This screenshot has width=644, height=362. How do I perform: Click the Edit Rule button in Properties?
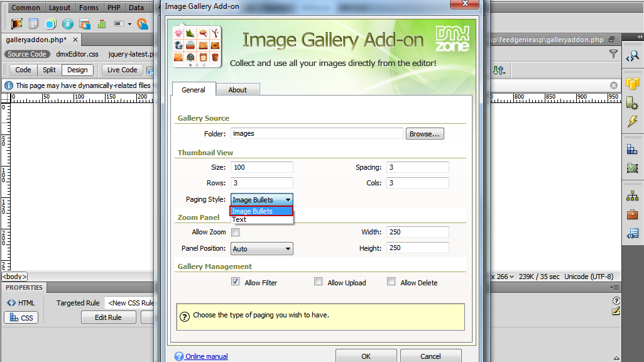coord(109,317)
